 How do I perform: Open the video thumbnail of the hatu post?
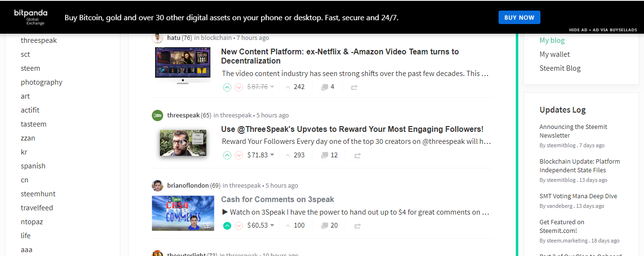183,65
